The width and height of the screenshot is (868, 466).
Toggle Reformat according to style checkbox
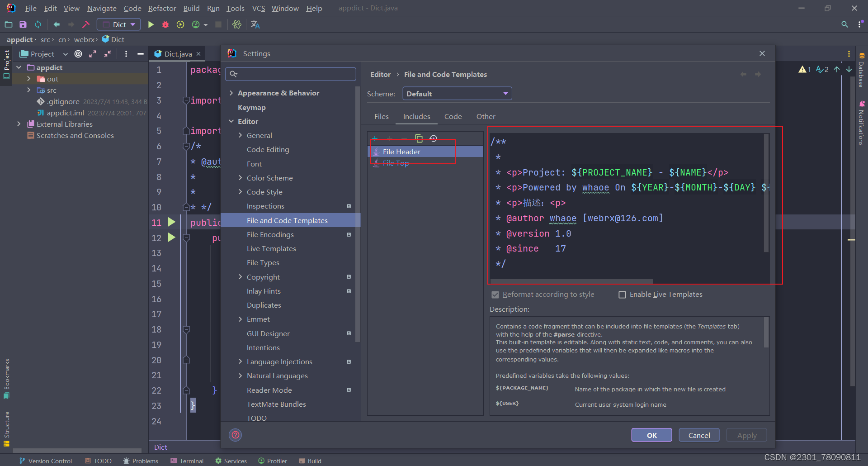(x=495, y=295)
